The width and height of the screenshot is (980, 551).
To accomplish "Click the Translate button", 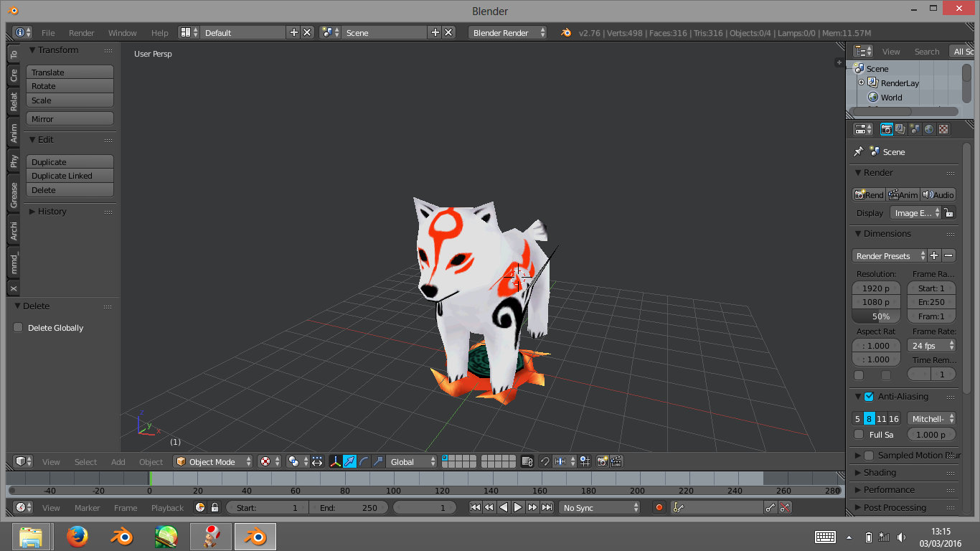I will (70, 72).
